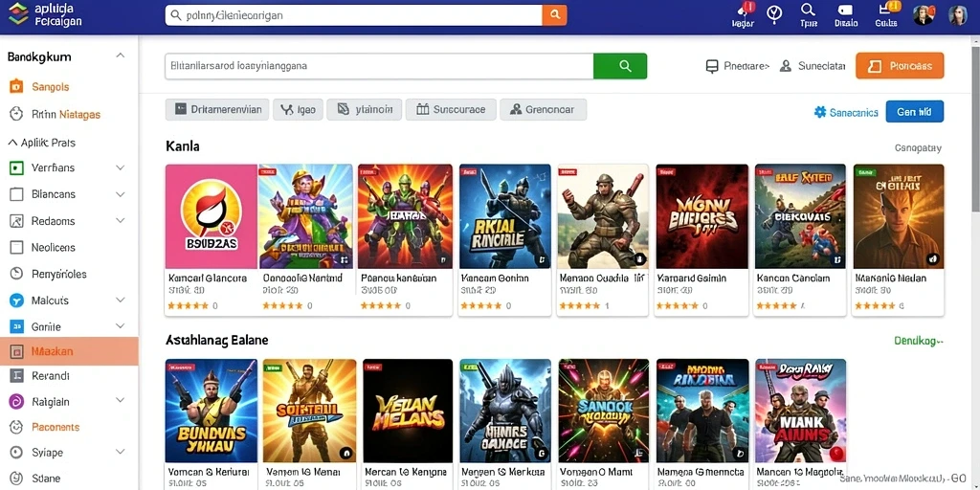The height and width of the screenshot is (490, 980).
Task: Collapse the Bandkgkum section chevron
Action: pyautogui.click(x=121, y=56)
